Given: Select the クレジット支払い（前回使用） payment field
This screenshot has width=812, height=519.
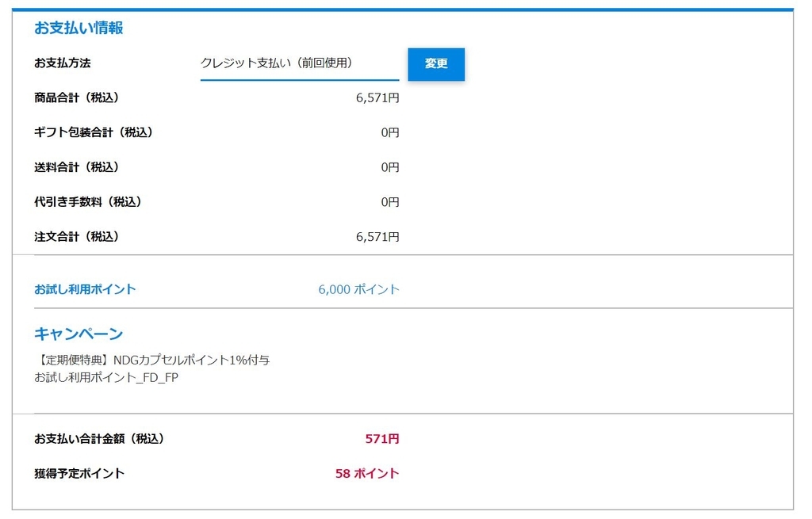Looking at the screenshot, I should 278,62.
